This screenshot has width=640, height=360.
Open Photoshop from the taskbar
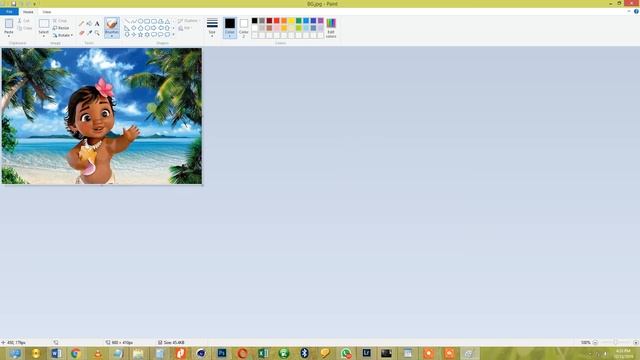click(x=222, y=353)
